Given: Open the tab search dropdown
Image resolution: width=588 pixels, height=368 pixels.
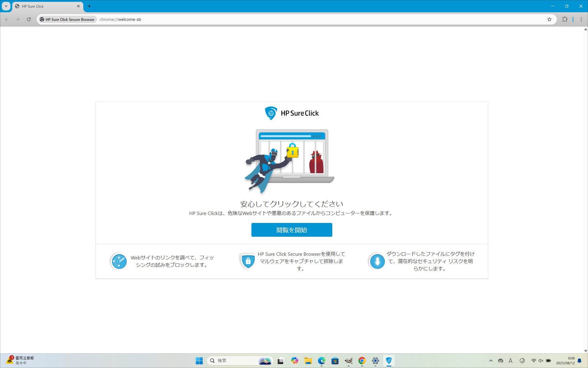Looking at the screenshot, I should (5, 6).
